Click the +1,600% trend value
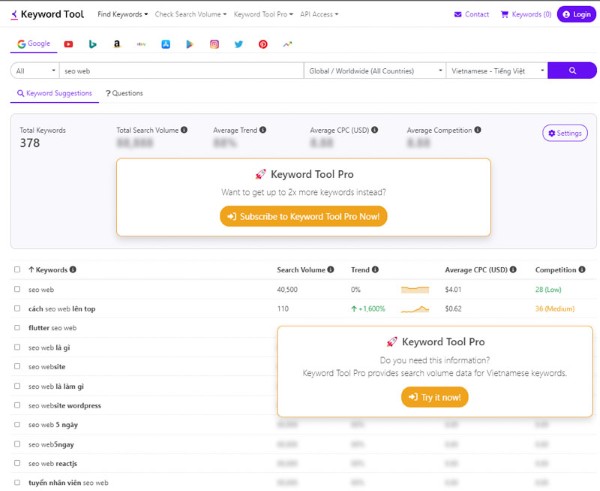Viewport: 600px width, 491px height. tap(368, 309)
